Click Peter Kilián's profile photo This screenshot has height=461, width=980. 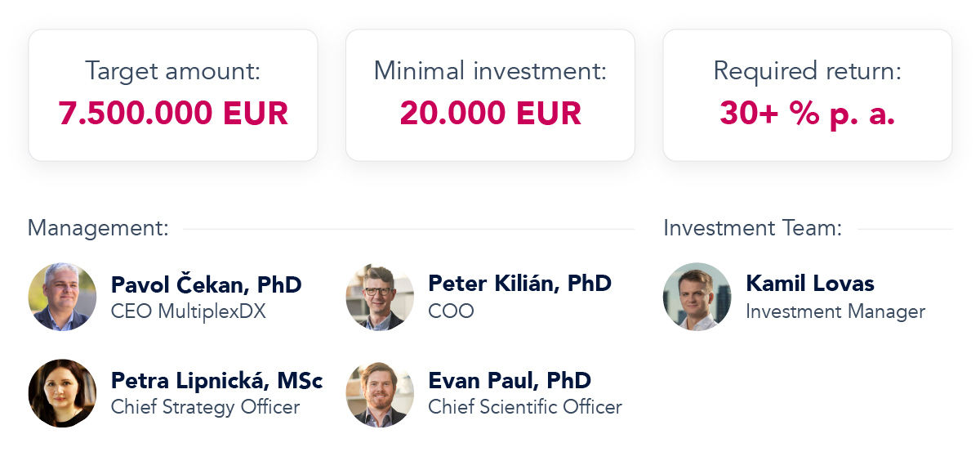(380, 297)
